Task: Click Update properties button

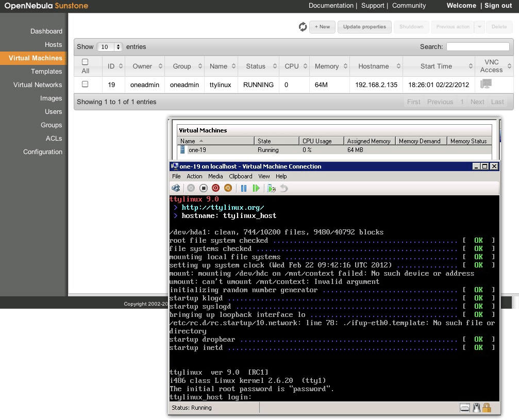Action: pyautogui.click(x=364, y=27)
